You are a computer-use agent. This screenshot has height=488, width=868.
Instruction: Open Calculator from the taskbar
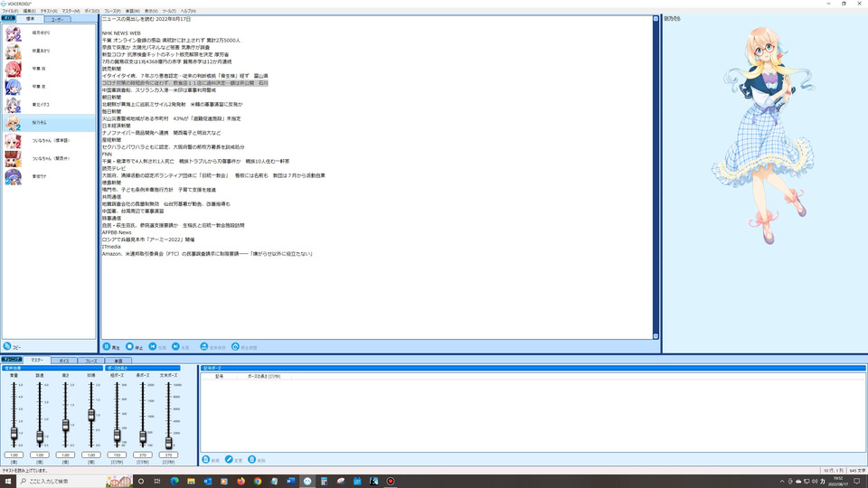324,482
